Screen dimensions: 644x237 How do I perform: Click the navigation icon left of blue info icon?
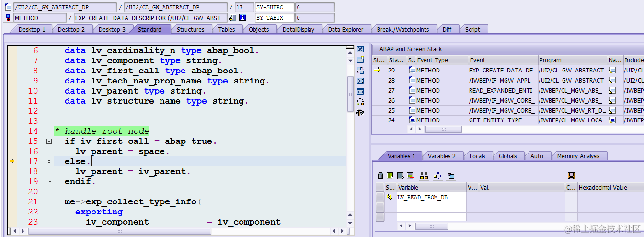[x=233, y=18]
